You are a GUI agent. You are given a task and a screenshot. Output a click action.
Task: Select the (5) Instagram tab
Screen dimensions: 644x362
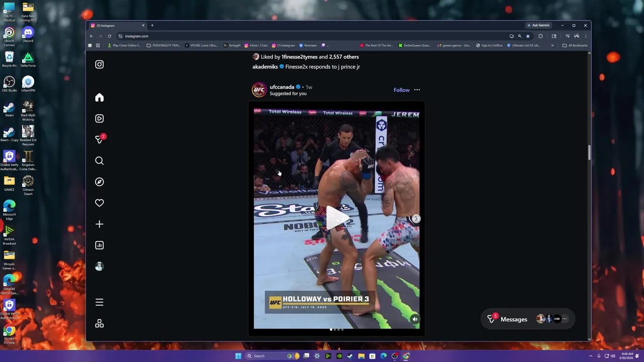pos(117,26)
